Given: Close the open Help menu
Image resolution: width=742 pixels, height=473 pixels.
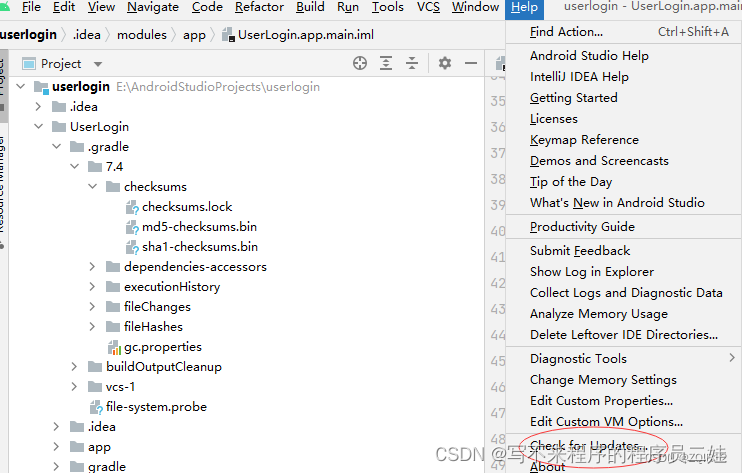Looking at the screenshot, I should click(x=524, y=8).
